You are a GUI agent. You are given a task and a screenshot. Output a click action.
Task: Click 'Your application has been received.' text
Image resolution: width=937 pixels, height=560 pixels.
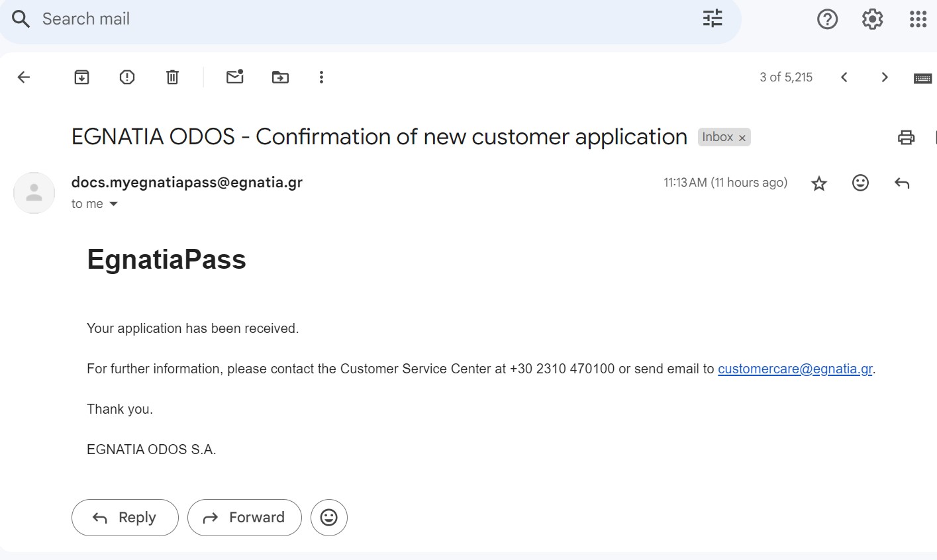(193, 328)
